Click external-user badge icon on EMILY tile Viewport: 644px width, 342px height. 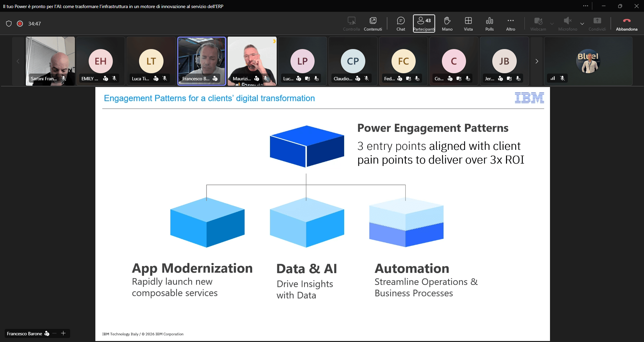click(x=106, y=79)
